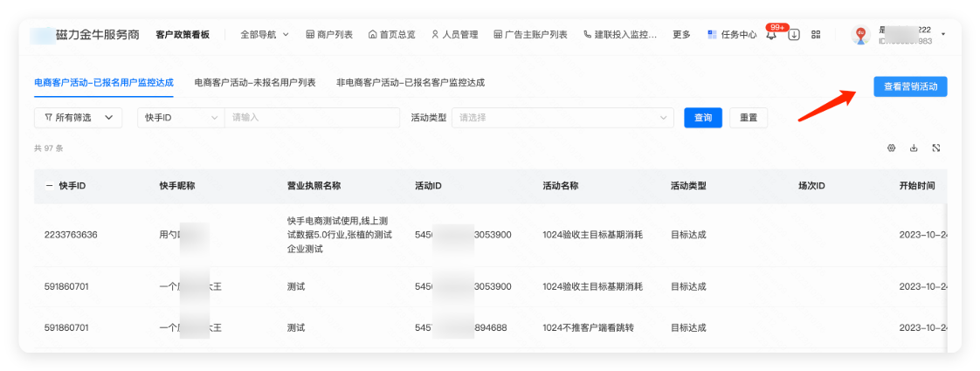
Task: Select 客户政策看板 in the header
Action: [183, 35]
